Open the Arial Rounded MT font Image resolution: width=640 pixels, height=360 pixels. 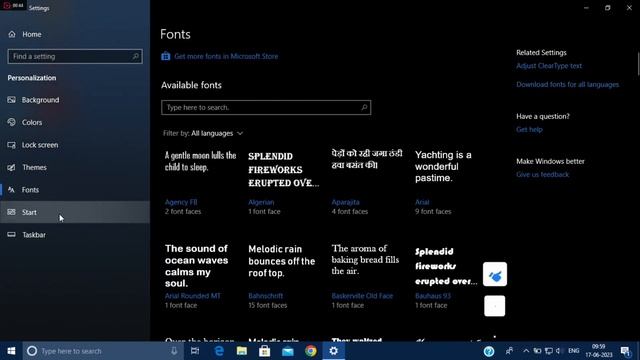(201, 276)
